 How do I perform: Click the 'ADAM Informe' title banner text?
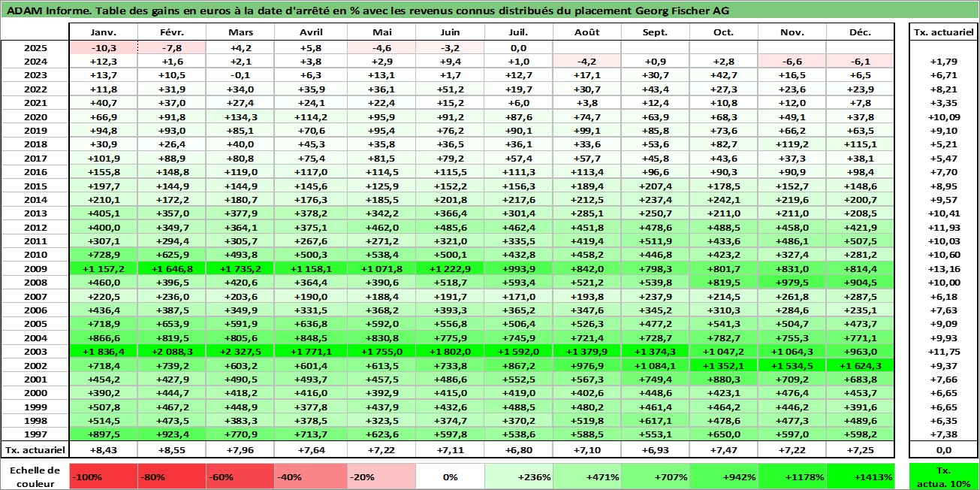click(368, 11)
